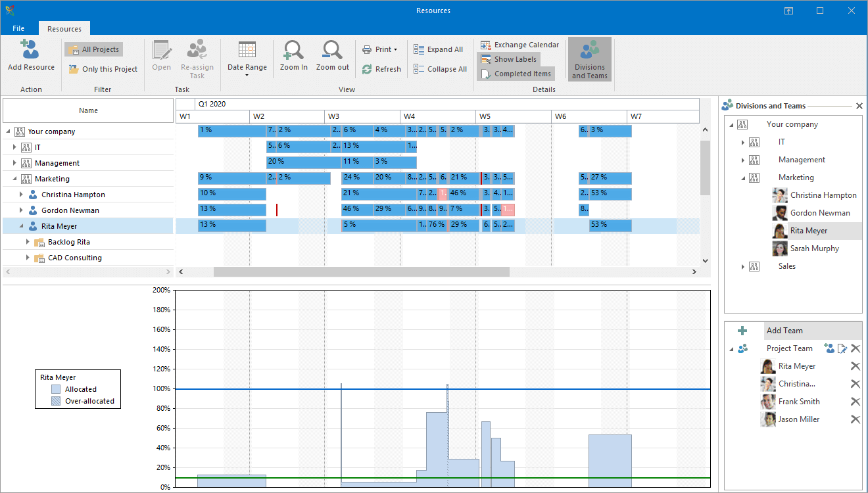The height and width of the screenshot is (493, 868).
Task: Expand Gordon Newman row in grid
Action: (x=21, y=210)
